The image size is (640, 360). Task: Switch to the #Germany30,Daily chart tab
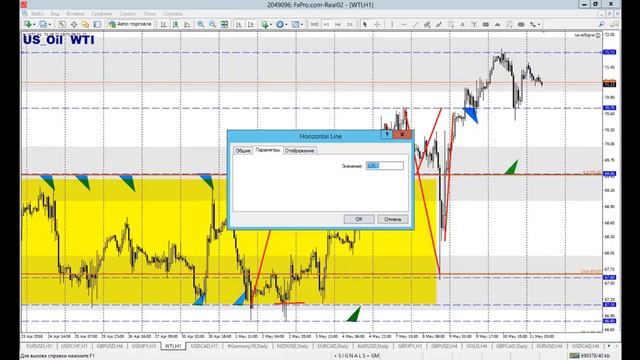[x=247, y=346]
